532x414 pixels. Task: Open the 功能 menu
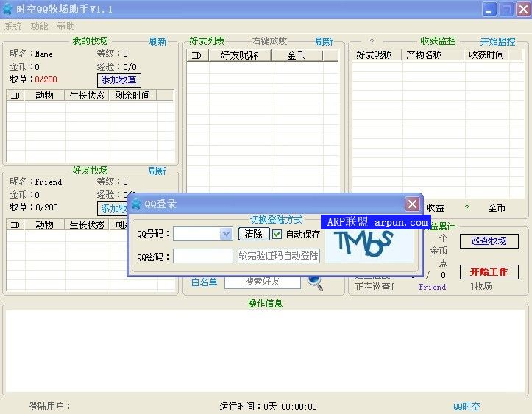(39, 26)
